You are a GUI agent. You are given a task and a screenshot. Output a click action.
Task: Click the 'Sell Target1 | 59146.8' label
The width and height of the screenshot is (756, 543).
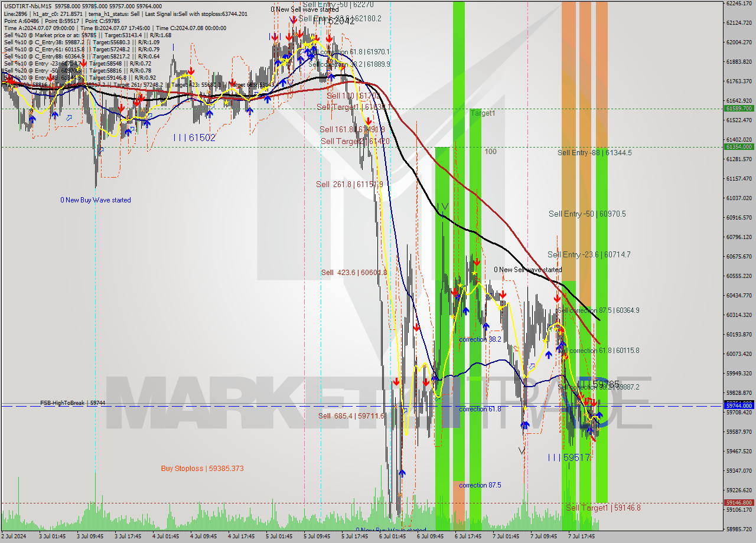point(603,508)
